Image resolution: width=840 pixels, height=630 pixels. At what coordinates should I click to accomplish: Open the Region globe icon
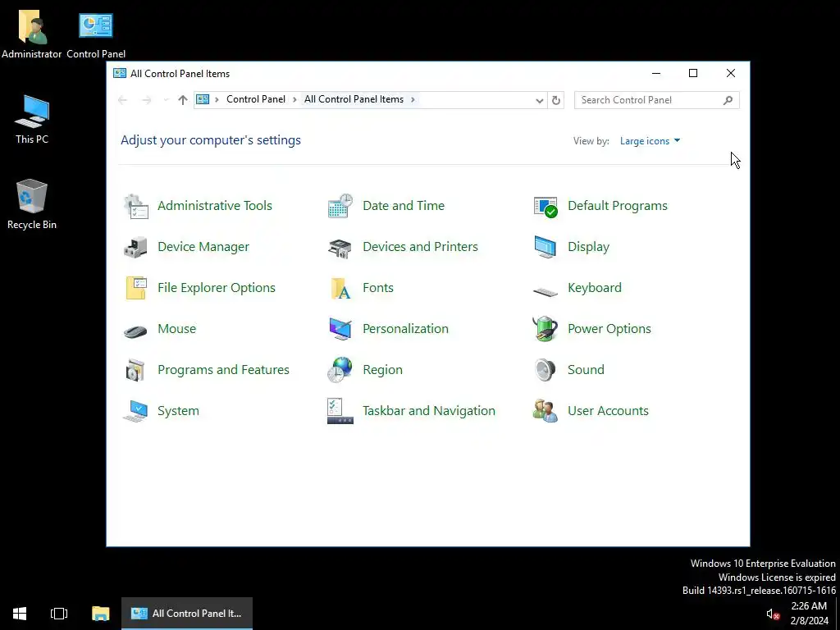[340, 370]
